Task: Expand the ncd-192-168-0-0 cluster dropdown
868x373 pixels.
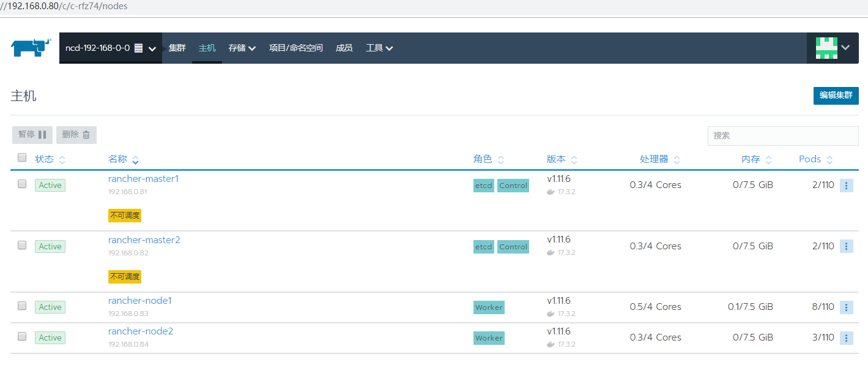Action: tap(111, 48)
